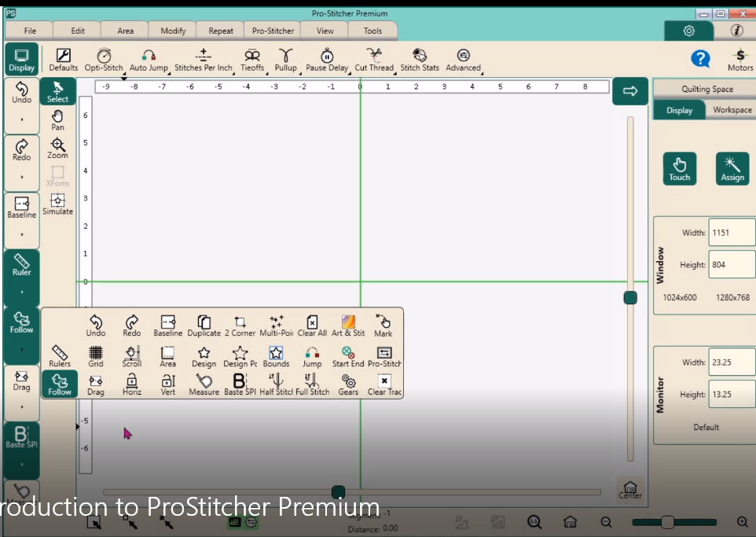Viewport: 756px width, 537px height.
Task: Click the Measure tool icon
Action: pyautogui.click(x=204, y=384)
